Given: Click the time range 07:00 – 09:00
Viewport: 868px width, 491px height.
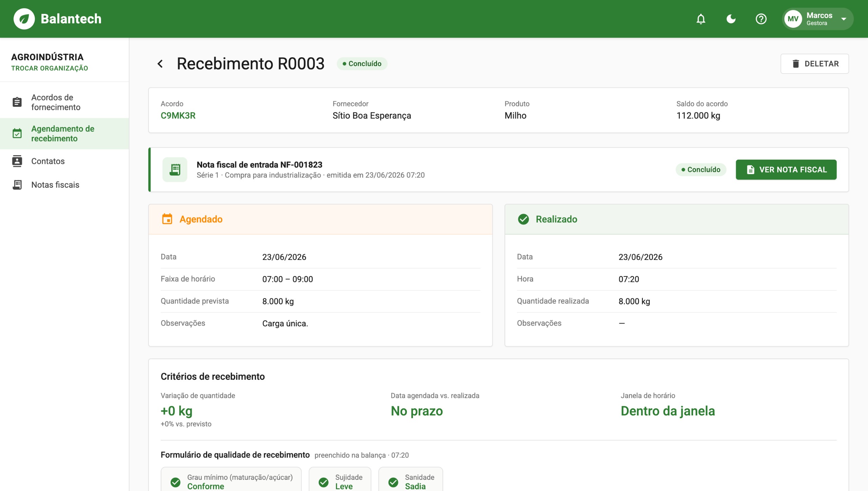Looking at the screenshot, I should [288, 279].
